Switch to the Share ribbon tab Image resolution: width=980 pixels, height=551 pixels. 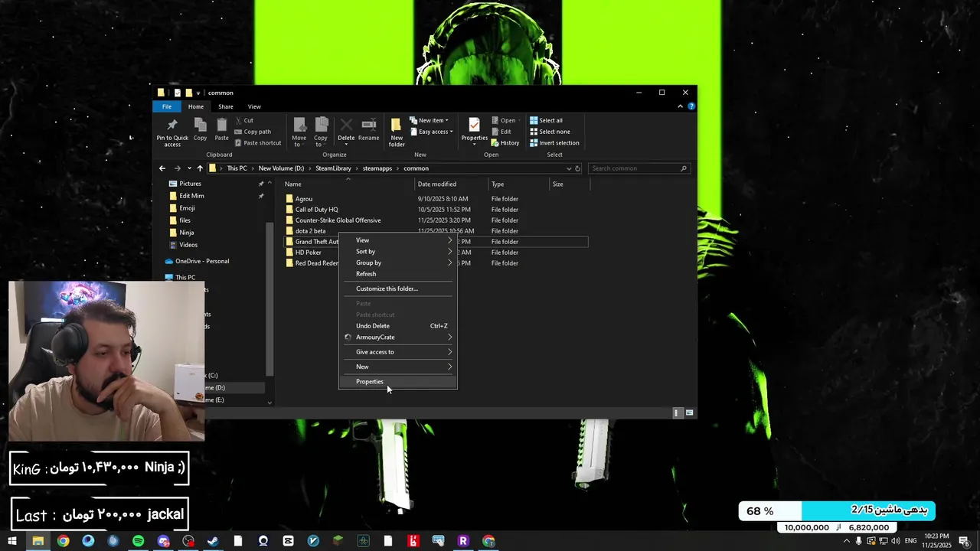(225, 106)
